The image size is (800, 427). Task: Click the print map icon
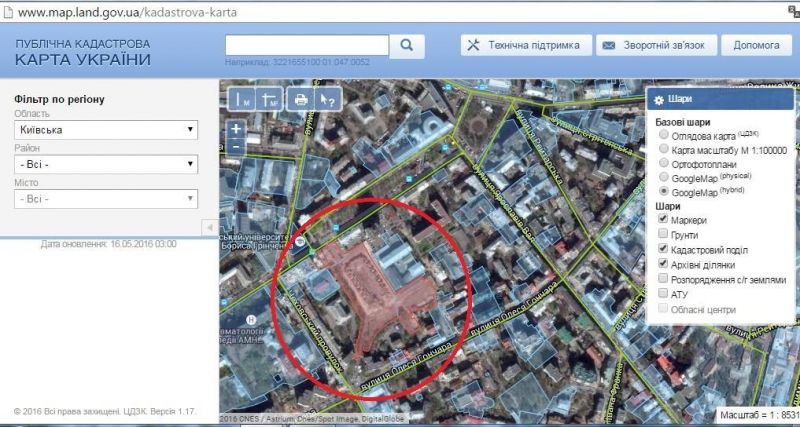tap(299, 99)
